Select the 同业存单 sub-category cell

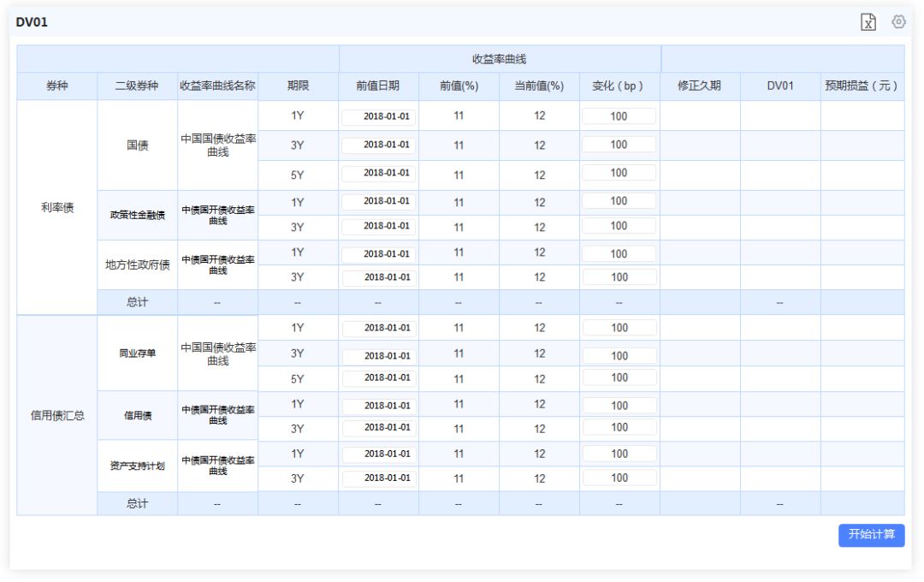tap(137, 353)
